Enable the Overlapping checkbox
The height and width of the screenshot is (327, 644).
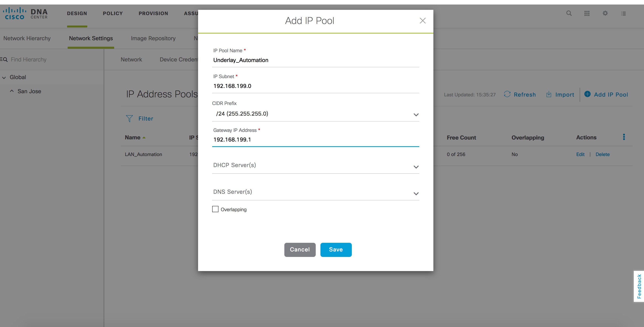pos(215,209)
